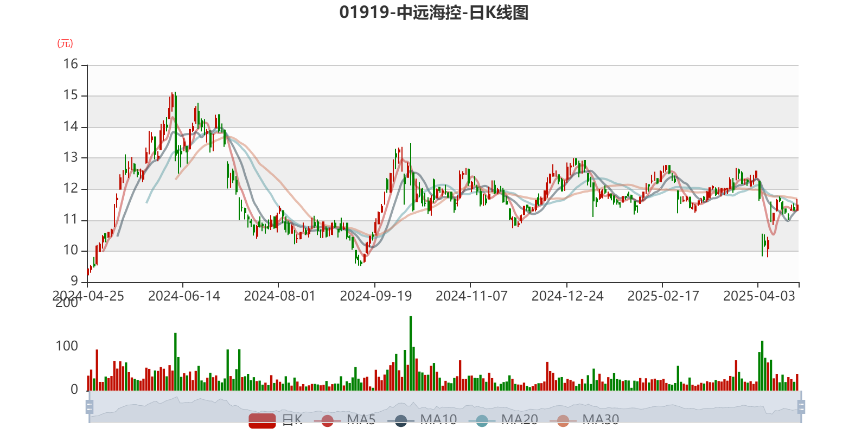Viewport: 868px width, 434px height.
Task: Click the tallest green volume bar
Action: pos(411,353)
